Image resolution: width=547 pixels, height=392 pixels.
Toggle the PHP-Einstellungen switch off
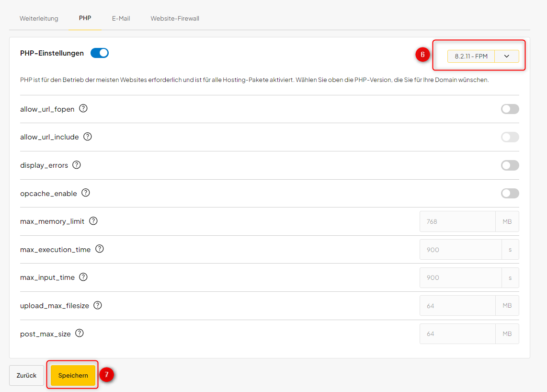coord(100,53)
